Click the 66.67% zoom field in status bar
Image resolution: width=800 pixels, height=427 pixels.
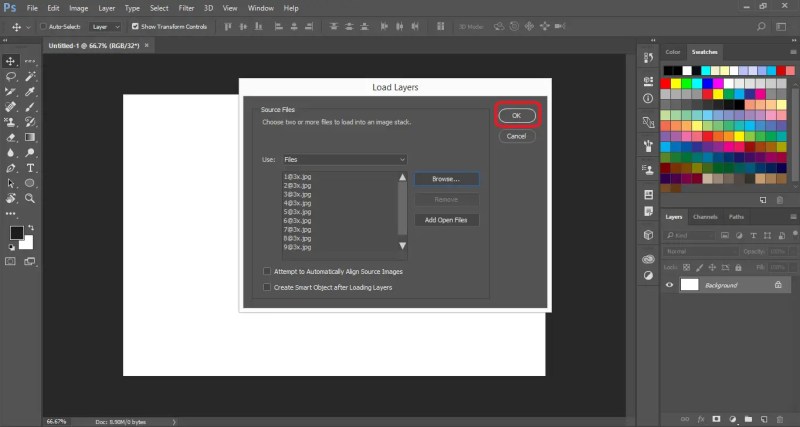(x=57, y=422)
